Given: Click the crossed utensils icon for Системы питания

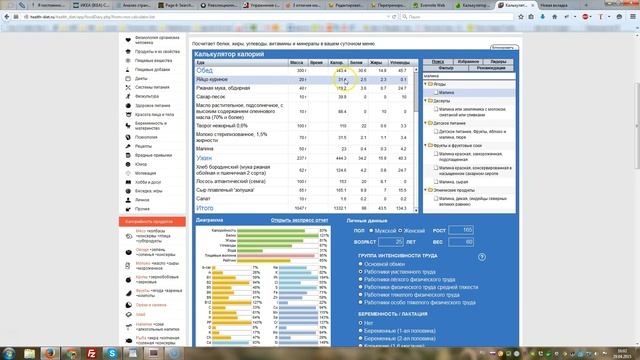Looking at the screenshot, I should (128, 87).
